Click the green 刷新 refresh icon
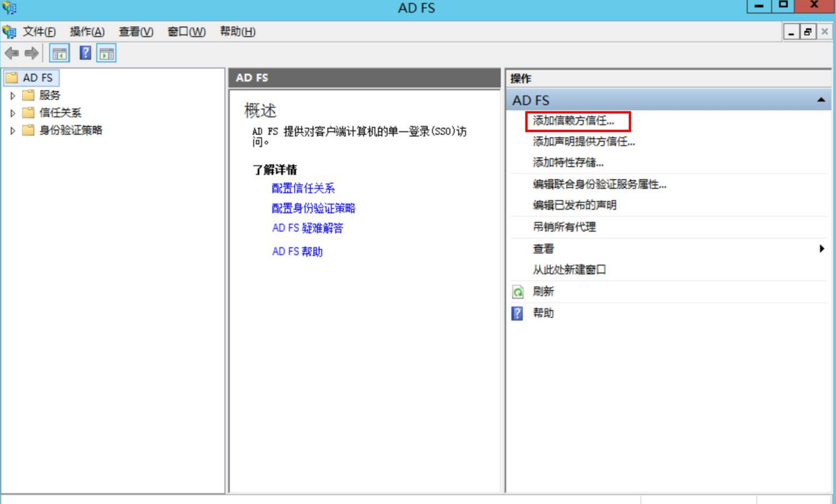836x504 pixels. (x=517, y=292)
